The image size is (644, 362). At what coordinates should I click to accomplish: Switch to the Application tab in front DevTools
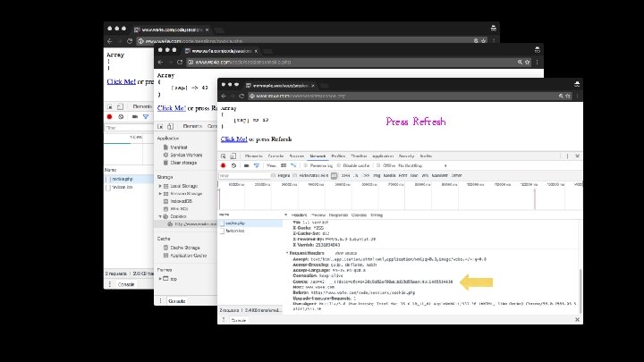(383, 156)
